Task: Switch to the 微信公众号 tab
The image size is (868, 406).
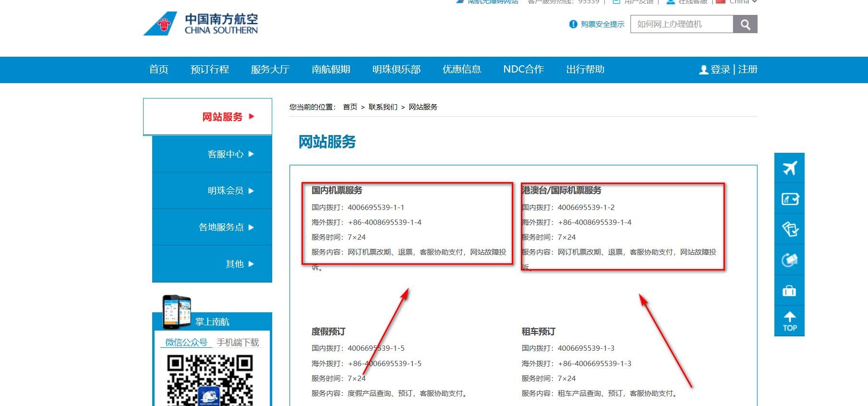Action: pos(186,343)
